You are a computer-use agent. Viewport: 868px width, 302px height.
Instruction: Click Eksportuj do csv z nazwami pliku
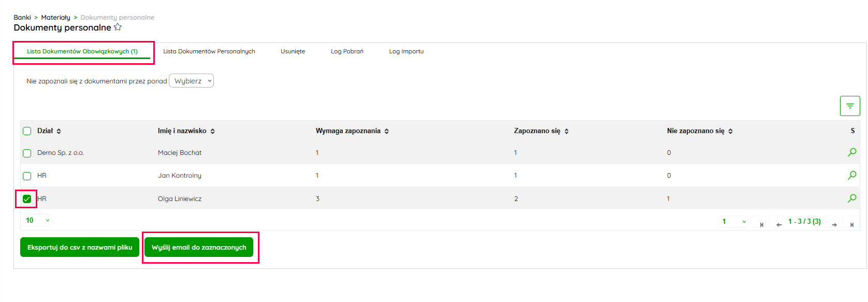click(80, 247)
